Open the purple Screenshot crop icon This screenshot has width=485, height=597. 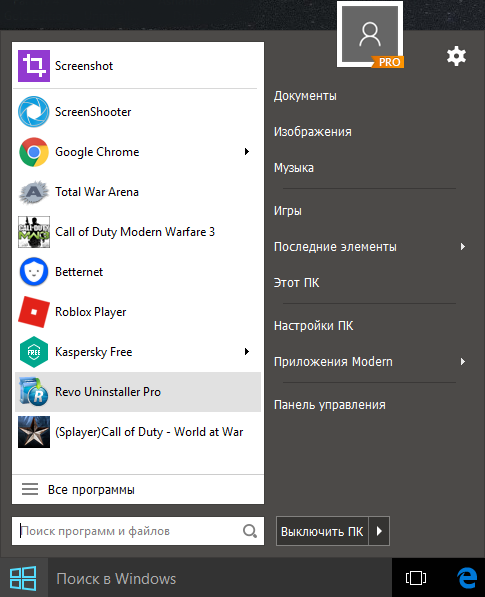point(34,66)
